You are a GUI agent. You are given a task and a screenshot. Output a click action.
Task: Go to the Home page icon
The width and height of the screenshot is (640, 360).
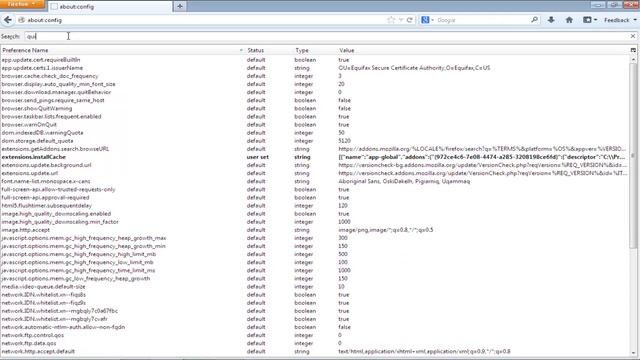tap(569, 20)
